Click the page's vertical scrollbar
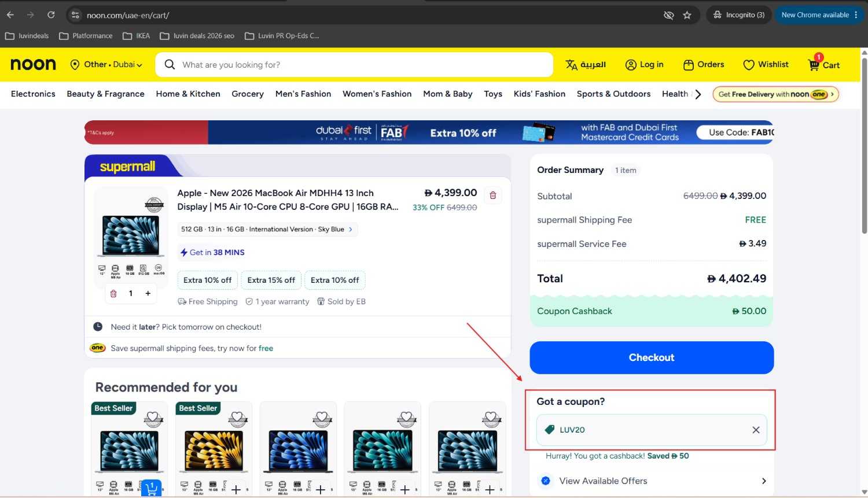The image size is (868, 498). (x=865, y=145)
